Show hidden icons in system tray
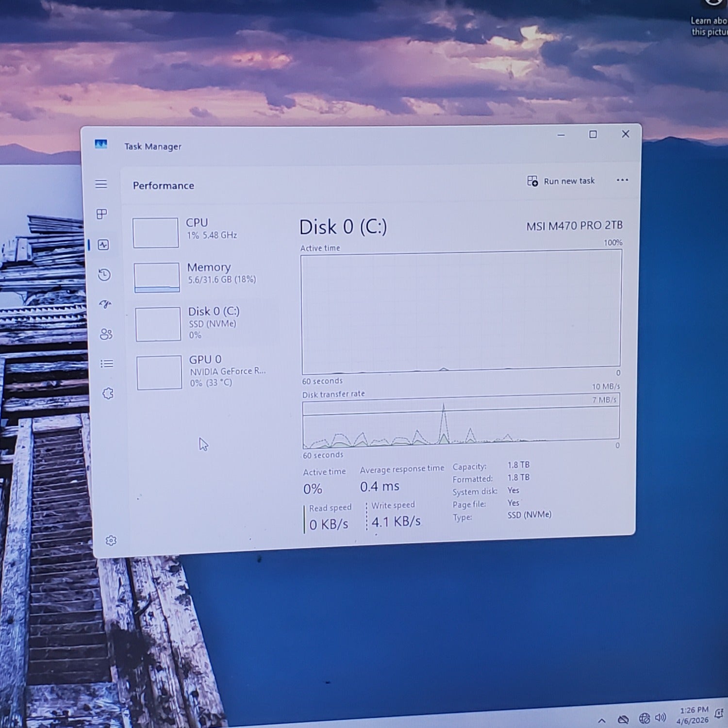Image resolution: width=728 pixels, height=728 pixels. [x=601, y=720]
